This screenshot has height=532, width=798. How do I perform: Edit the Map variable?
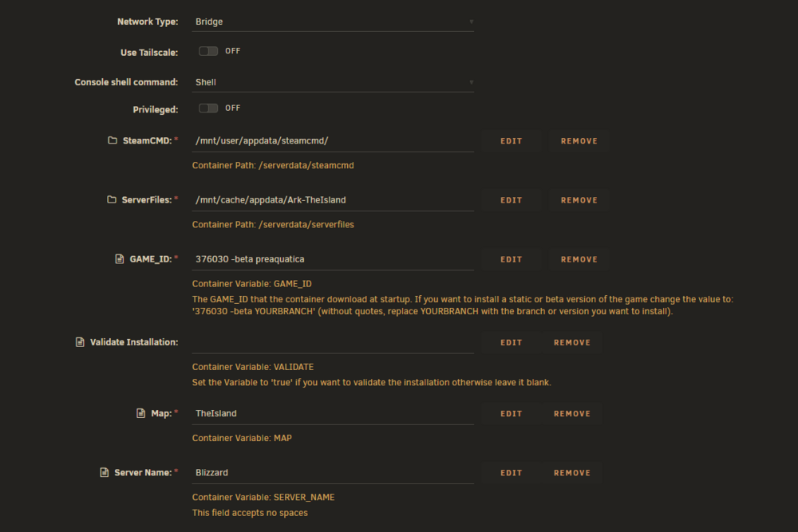tap(511, 413)
